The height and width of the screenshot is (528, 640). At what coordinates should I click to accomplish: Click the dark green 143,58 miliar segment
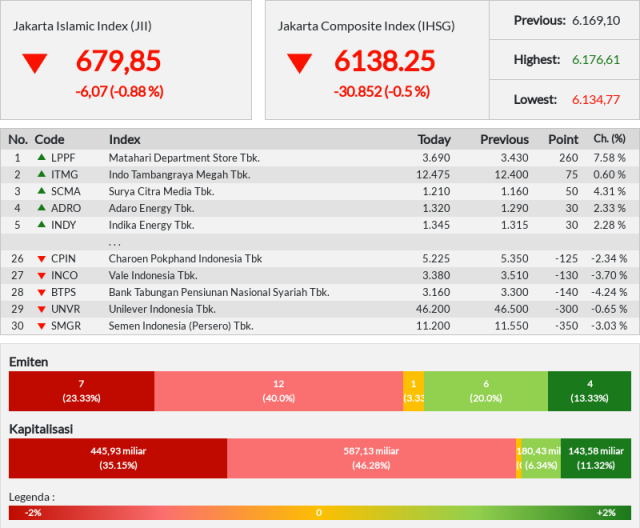coord(596,458)
